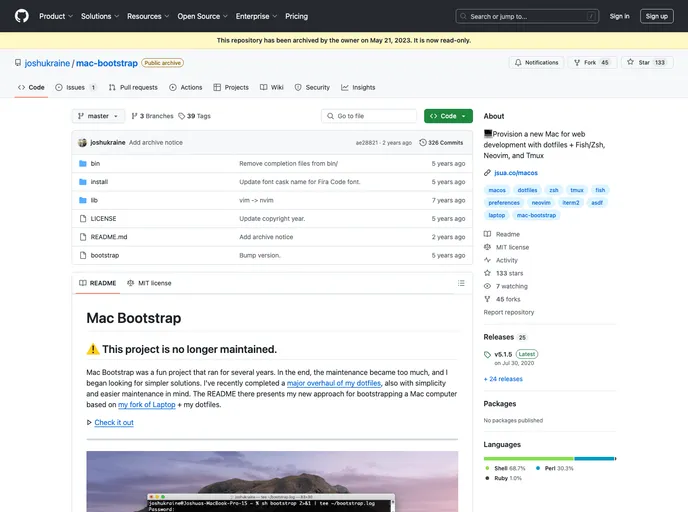Expand the Product menu
This screenshot has width=688, height=512.
click(x=56, y=16)
